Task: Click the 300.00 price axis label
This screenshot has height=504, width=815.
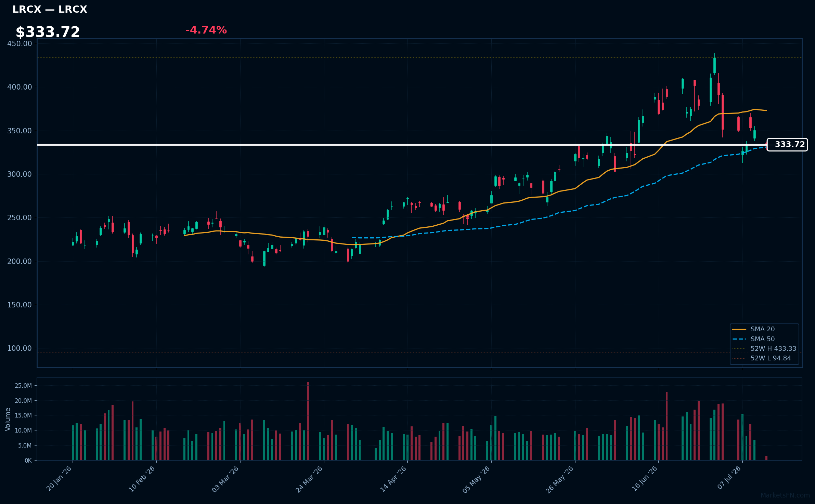Action: coord(20,174)
